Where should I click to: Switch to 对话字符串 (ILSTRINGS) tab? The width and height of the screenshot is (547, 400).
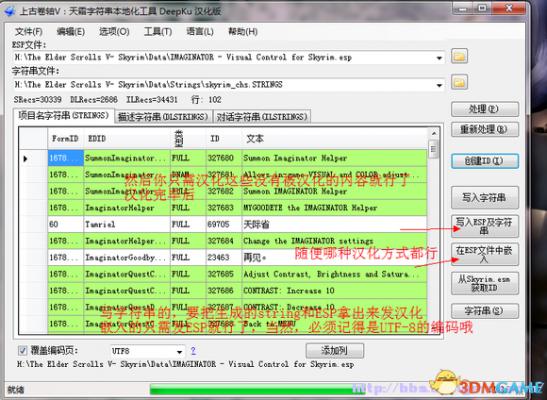click(262, 117)
